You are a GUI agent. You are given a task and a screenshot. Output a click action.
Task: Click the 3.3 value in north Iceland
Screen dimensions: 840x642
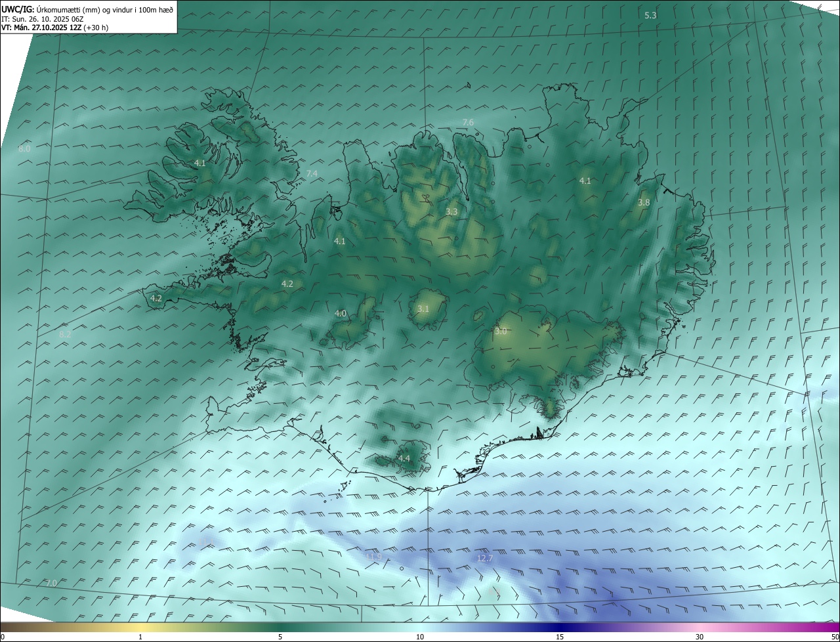(x=451, y=211)
